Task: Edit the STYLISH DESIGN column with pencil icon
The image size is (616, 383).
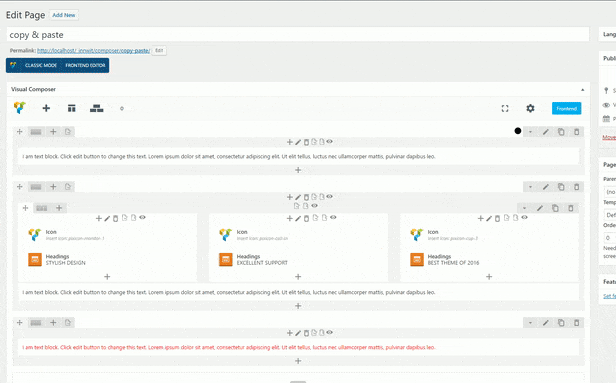Action: coord(107,218)
